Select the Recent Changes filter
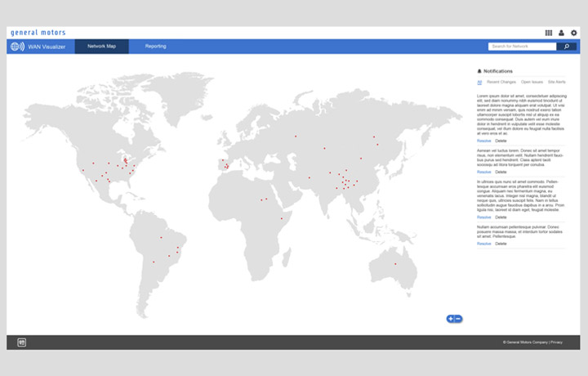This screenshot has width=588, height=376. click(501, 82)
